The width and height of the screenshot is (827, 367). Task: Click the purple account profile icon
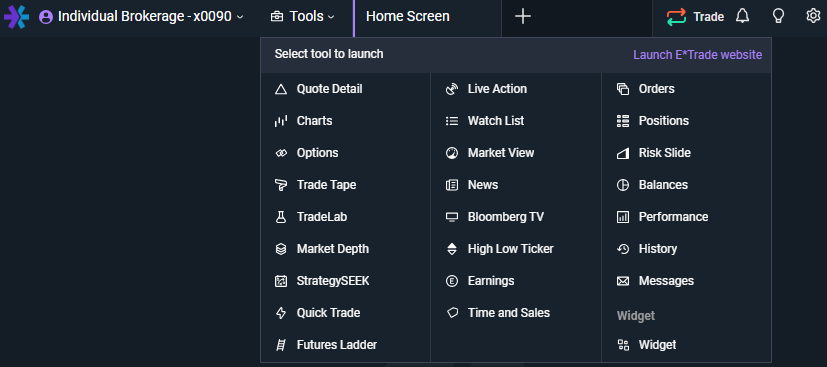(46, 17)
